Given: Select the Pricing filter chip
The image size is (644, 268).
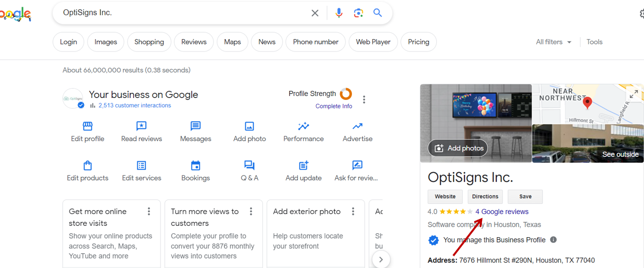Looking at the screenshot, I should coord(419,42).
